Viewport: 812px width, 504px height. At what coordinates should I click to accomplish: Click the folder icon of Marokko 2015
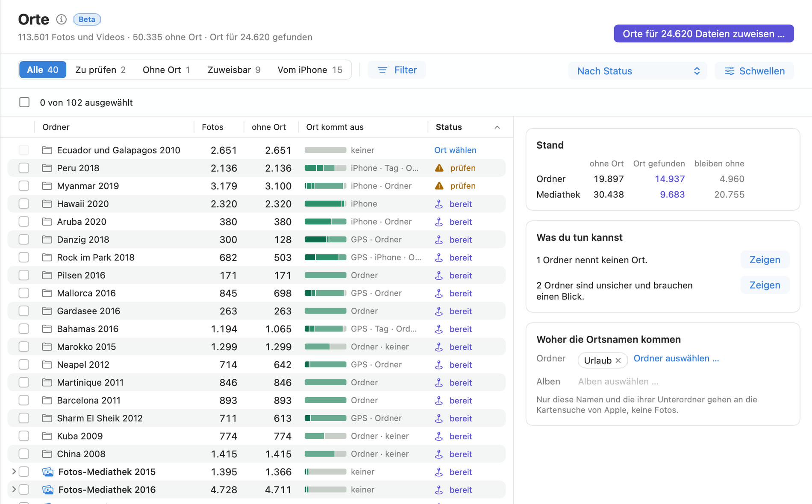click(47, 346)
